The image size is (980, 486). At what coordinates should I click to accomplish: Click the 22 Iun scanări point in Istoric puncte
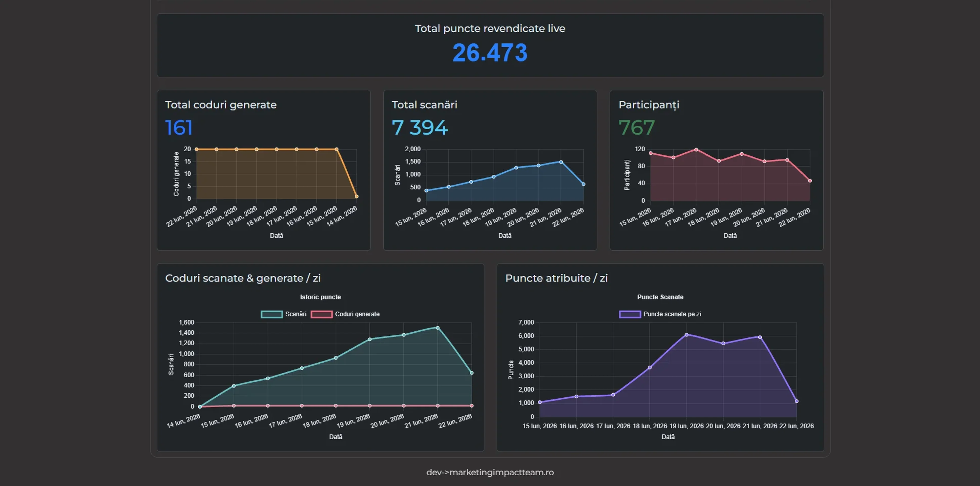[x=471, y=373]
